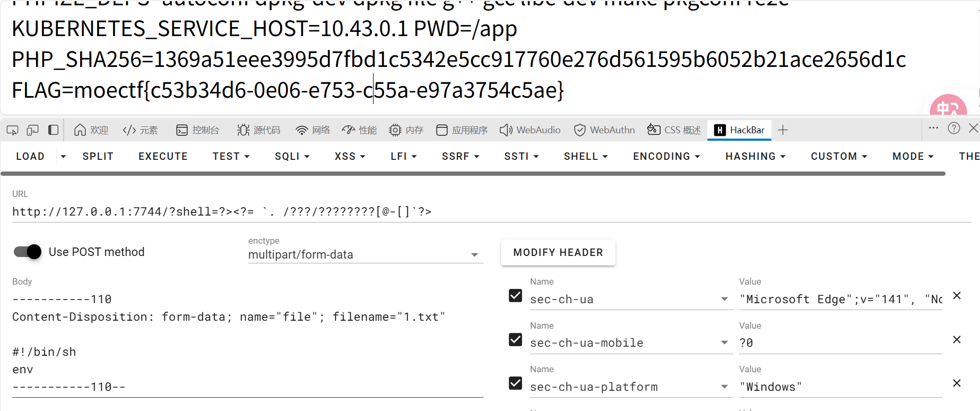Click the inspect element picker icon
Image resolution: width=980 pixels, height=411 pixels.
pos(12,130)
